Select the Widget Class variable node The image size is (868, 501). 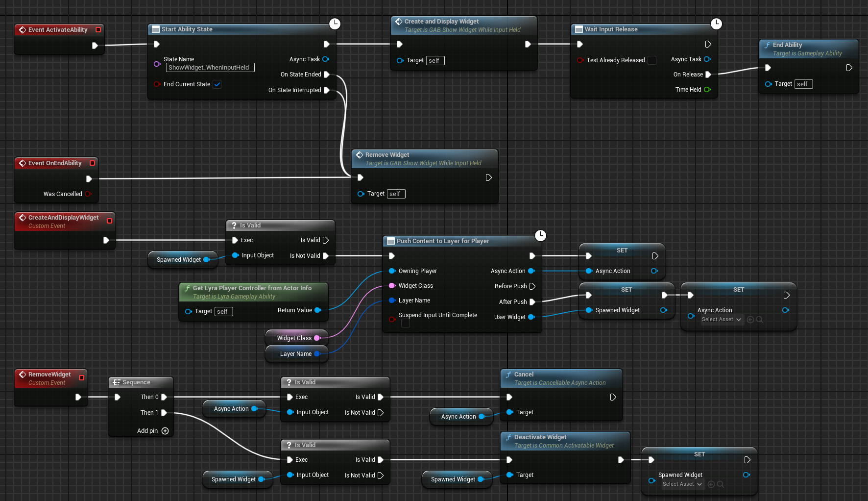[x=294, y=338]
